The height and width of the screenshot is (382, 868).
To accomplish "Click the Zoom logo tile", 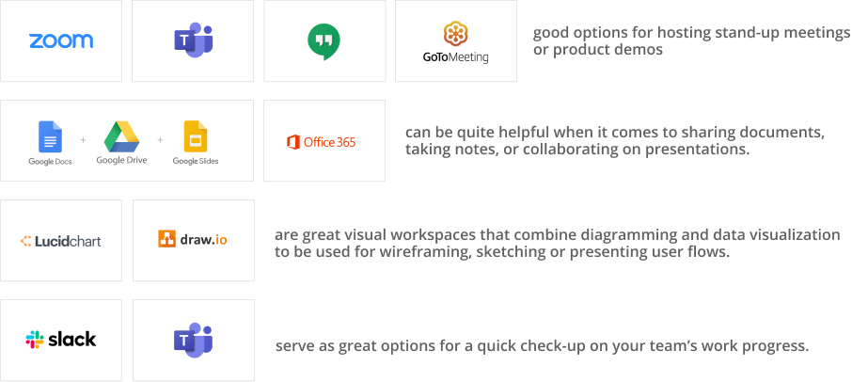I will (61, 41).
